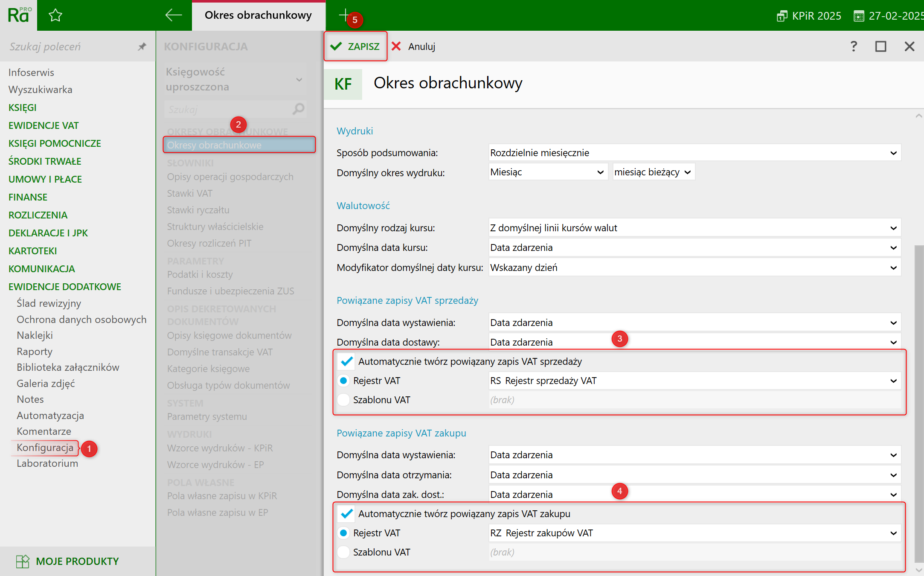Image resolution: width=924 pixels, height=576 pixels.
Task: Select Okres obrachunkowy tab
Action: pyautogui.click(x=258, y=15)
